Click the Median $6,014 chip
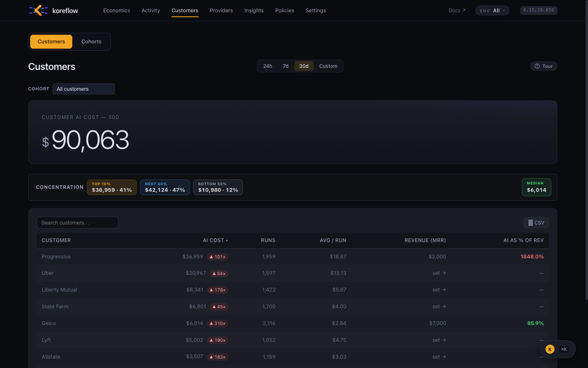The height and width of the screenshot is (368, 588). click(x=537, y=187)
